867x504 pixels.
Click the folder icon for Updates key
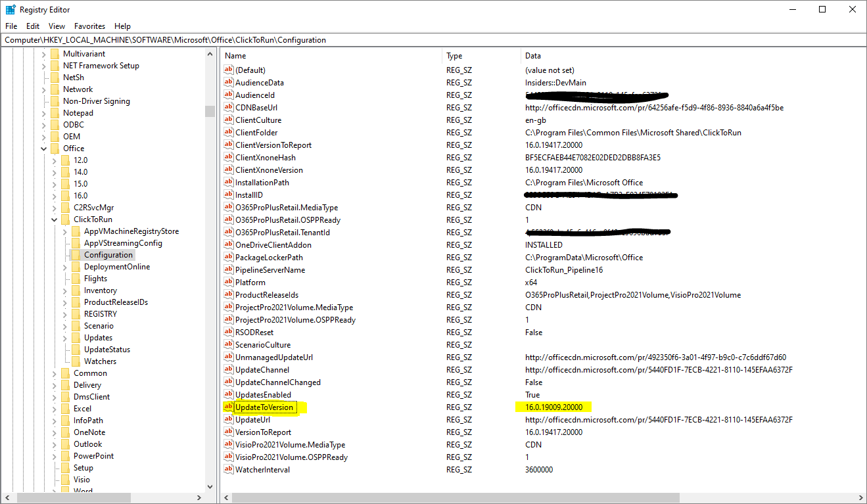pos(76,338)
